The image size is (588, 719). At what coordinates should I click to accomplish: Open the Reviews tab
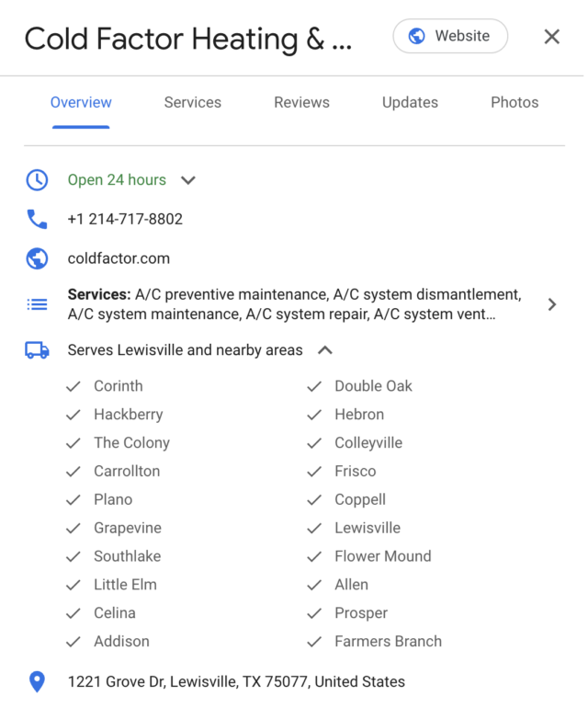point(301,103)
